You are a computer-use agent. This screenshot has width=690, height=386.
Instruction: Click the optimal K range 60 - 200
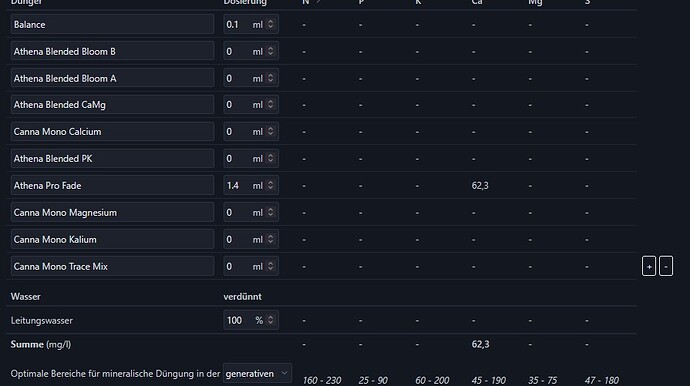click(432, 380)
